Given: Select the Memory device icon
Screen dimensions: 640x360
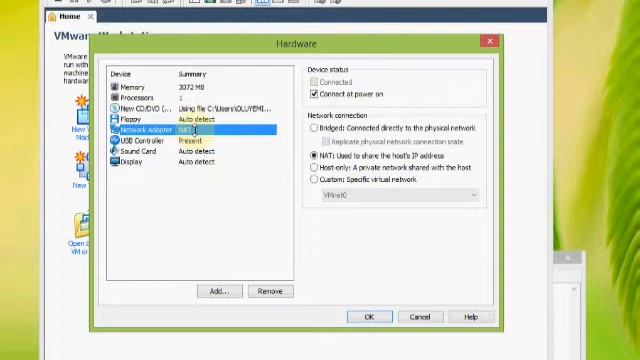Looking at the screenshot, I should tap(115, 87).
